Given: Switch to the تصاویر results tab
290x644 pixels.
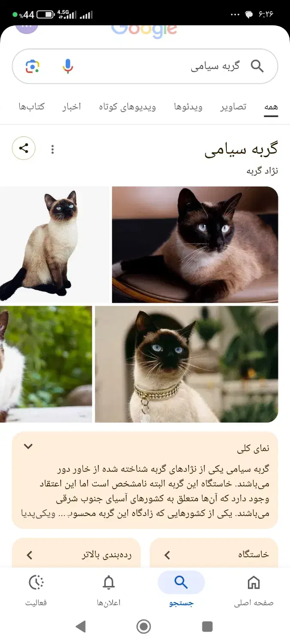Looking at the screenshot, I should (233, 106).
